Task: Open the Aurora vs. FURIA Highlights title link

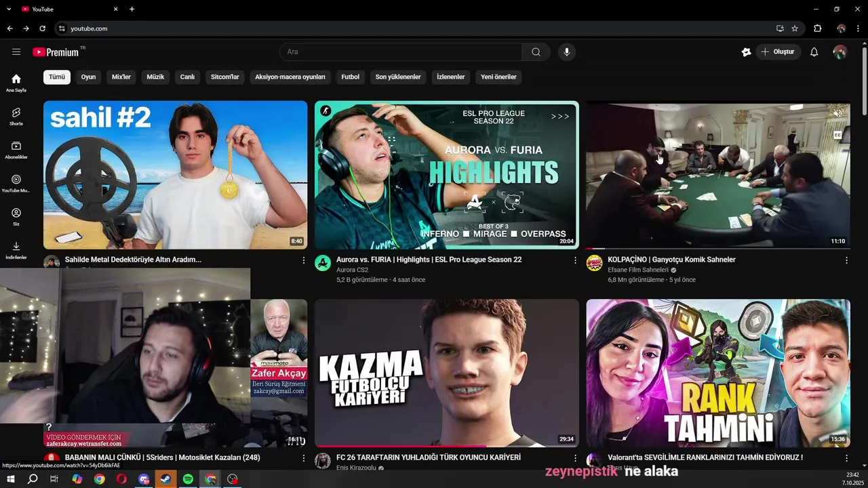Action: click(x=429, y=260)
